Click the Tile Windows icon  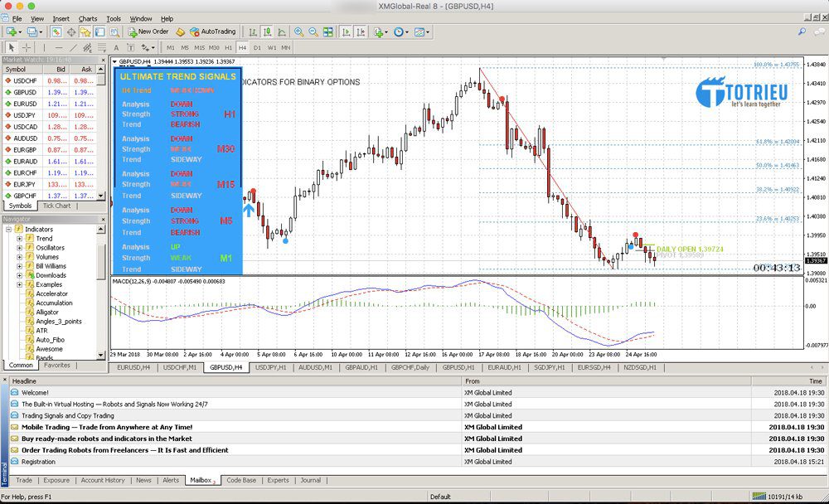(328, 31)
